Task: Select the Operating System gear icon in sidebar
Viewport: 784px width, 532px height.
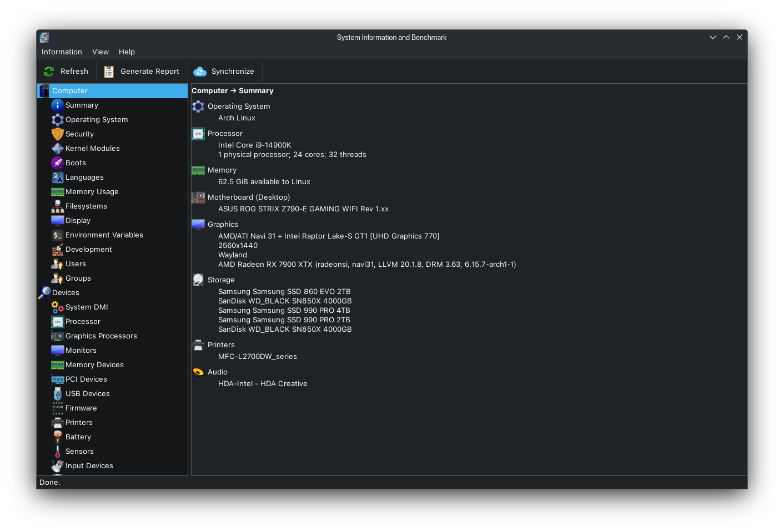Action: 57,119
